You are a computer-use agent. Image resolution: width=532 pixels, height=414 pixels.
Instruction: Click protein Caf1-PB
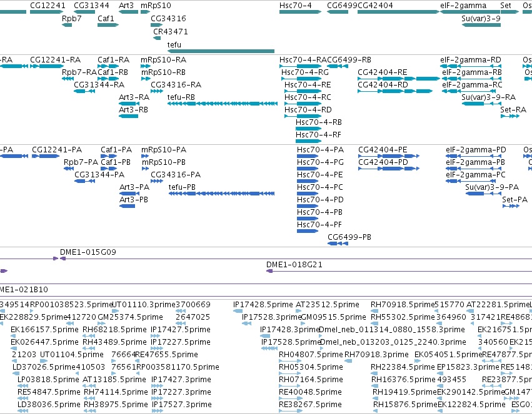tap(109, 169)
